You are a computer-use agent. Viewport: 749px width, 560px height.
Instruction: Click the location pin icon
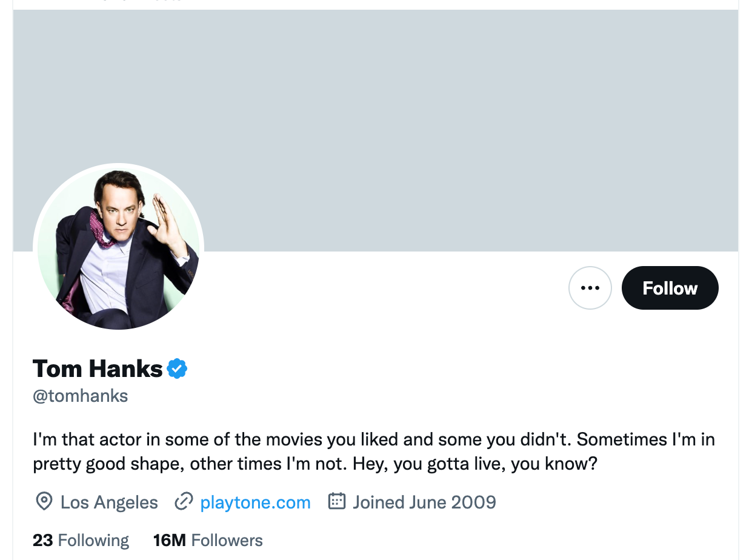[44, 502]
